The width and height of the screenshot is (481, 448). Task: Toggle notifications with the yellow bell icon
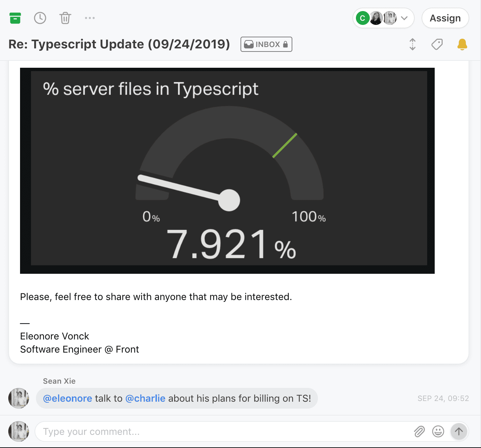pos(462,44)
